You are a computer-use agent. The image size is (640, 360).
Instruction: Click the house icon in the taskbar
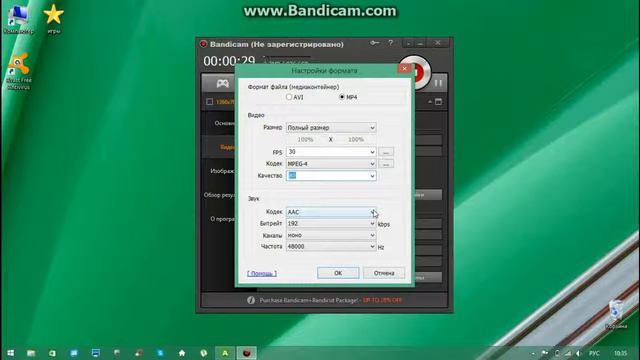[182, 353]
